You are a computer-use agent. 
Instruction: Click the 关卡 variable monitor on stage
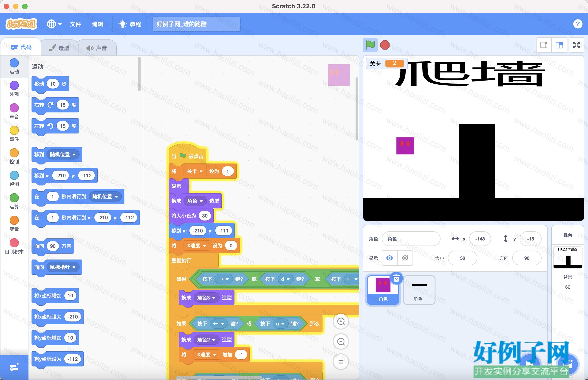click(x=386, y=63)
